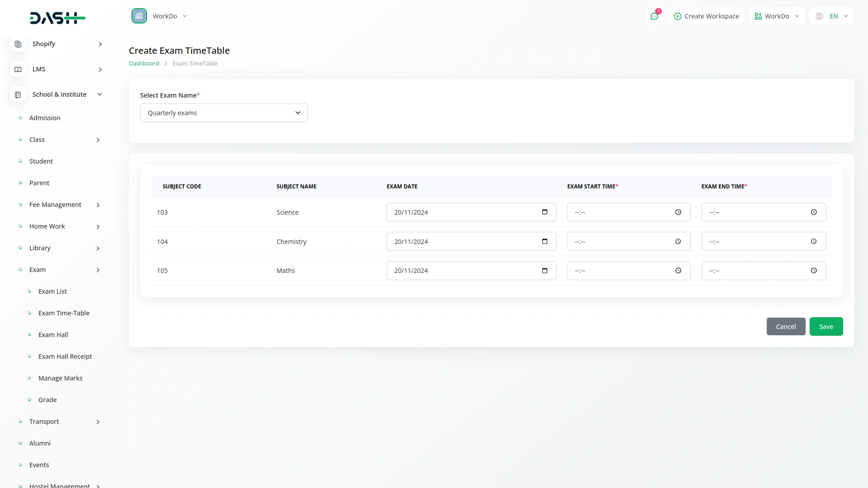Screen dimensions: 868x488
Task: Open clock picker for Science start time
Action: pos(678,212)
